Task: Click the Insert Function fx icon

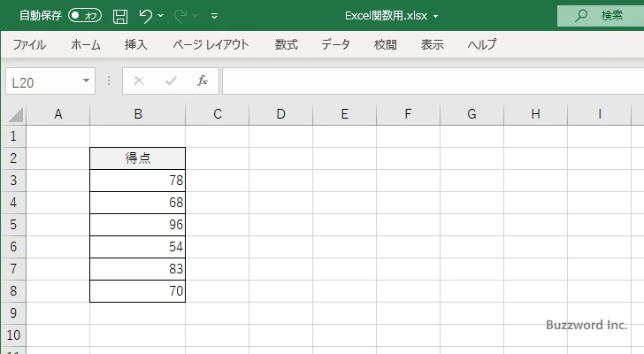Action: pyautogui.click(x=202, y=81)
